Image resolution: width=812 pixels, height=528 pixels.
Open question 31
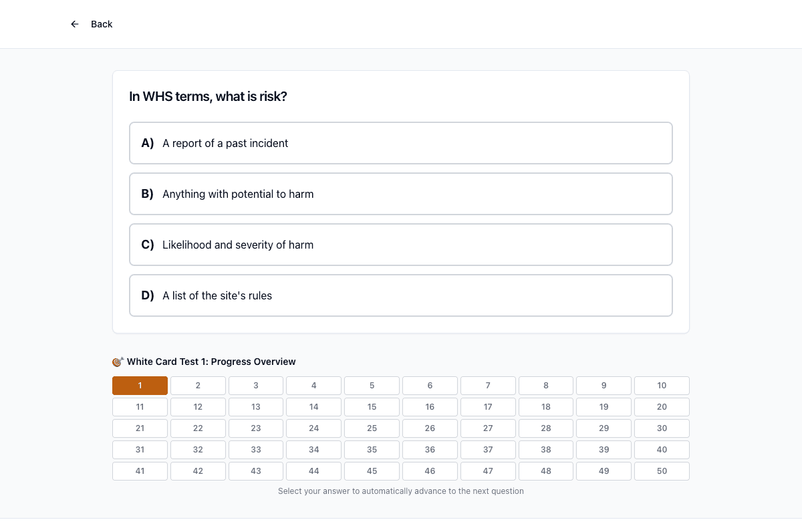tap(140, 450)
